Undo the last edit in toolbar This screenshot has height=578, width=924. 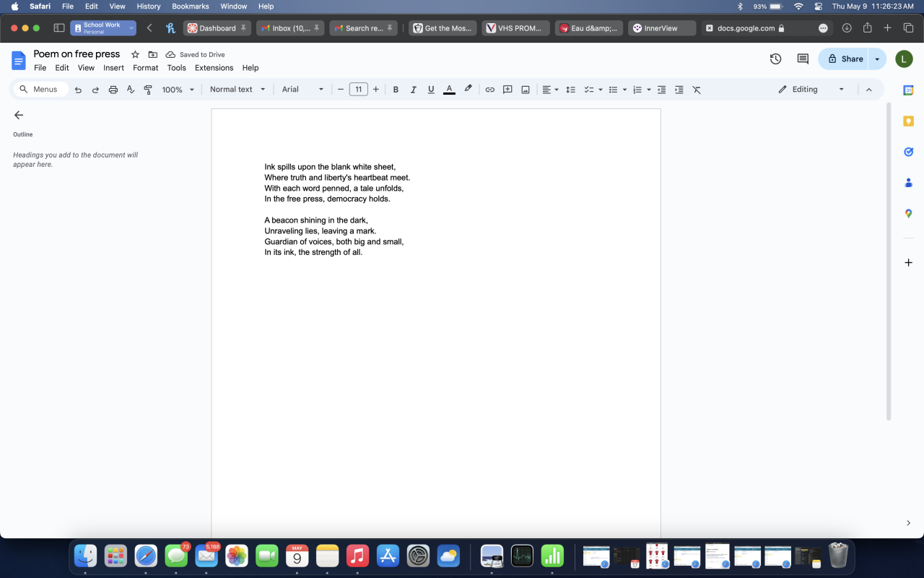point(78,90)
